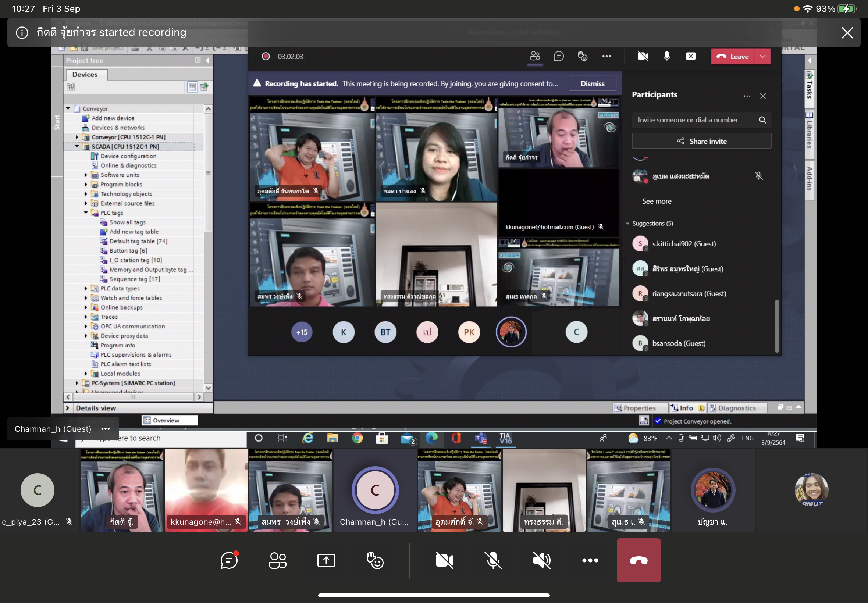Expand Program blocks tree node
This screenshot has width=868, height=603.
coord(86,184)
